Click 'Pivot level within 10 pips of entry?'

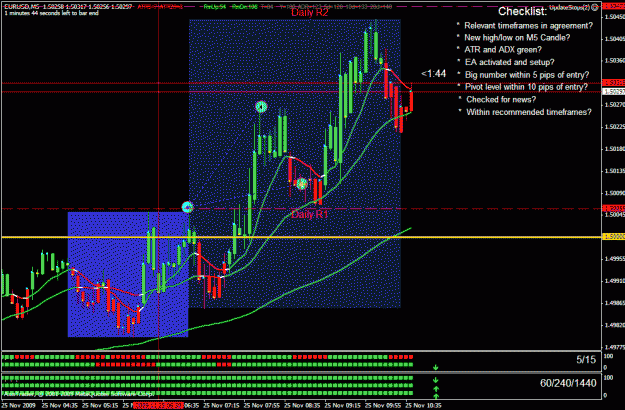[526, 87]
